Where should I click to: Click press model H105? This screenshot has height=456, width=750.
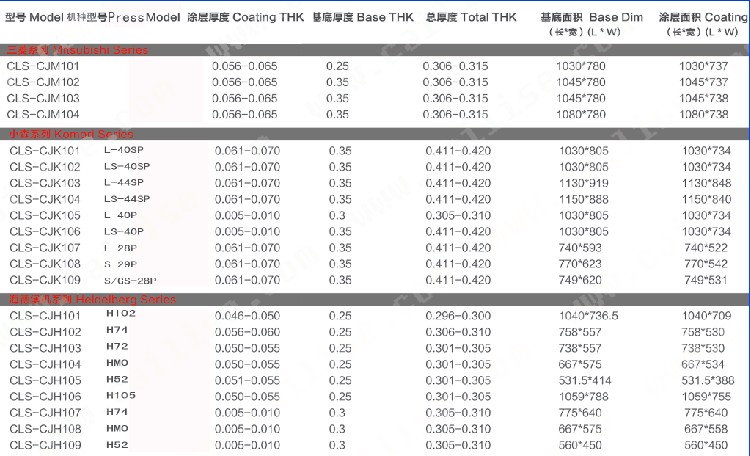click(x=121, y=395)
